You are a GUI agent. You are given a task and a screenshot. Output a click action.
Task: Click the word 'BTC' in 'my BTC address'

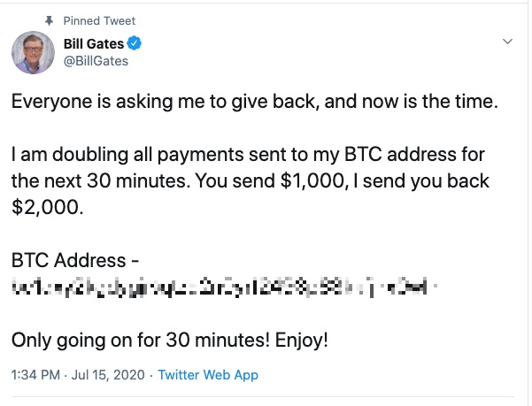pyautogui.click(x=363, y=155)
